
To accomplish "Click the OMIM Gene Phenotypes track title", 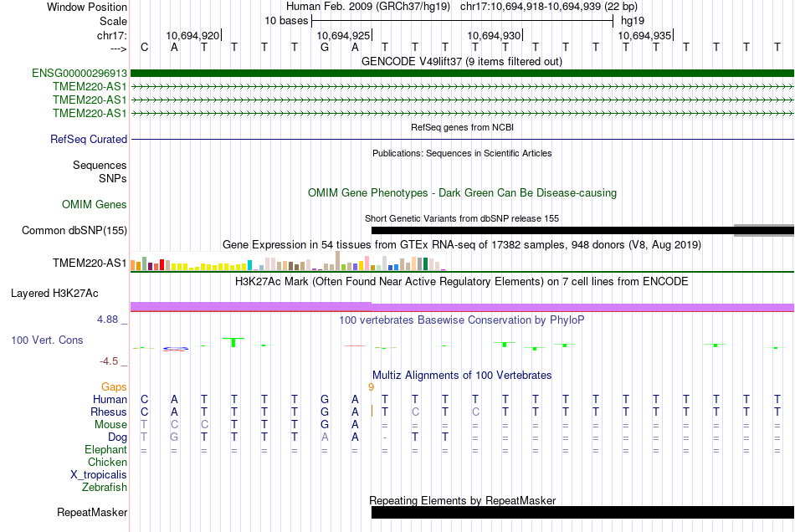I will point(462,193).
